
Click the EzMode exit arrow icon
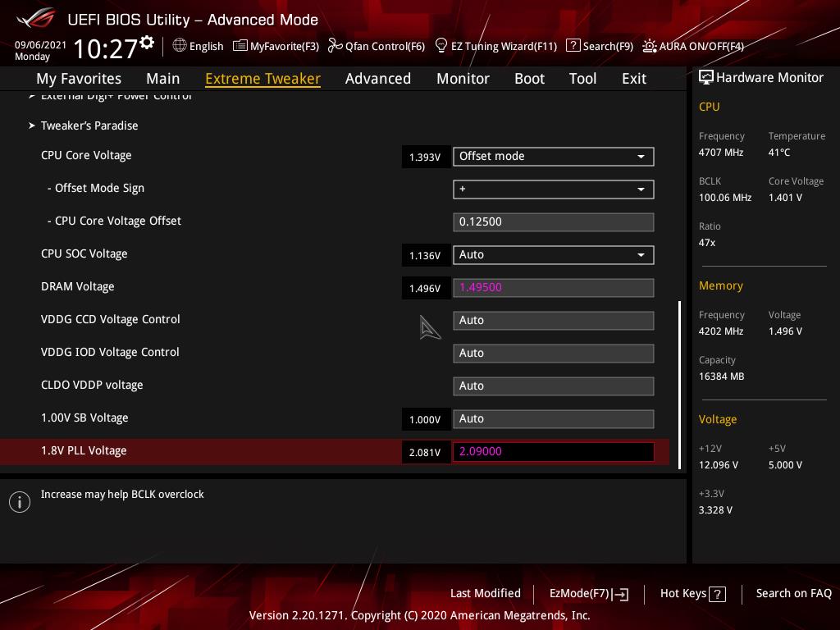tap(620, 594)
